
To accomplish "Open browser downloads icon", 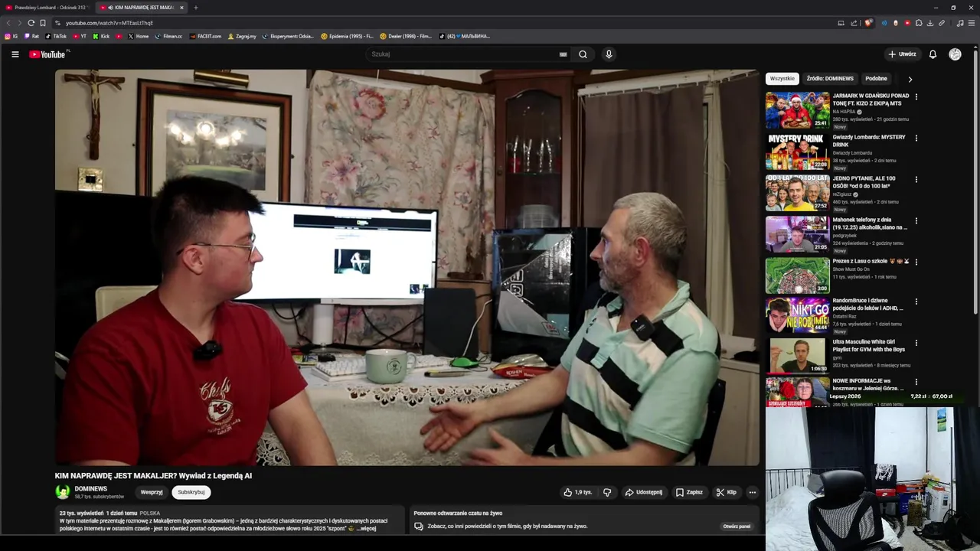I will [930, 23].
